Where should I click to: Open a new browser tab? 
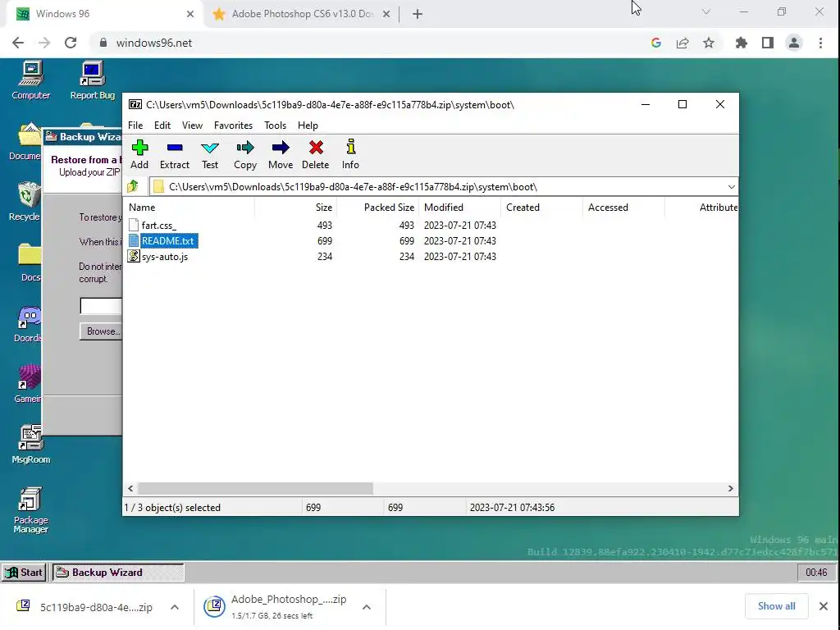click(x=418, y=14)
